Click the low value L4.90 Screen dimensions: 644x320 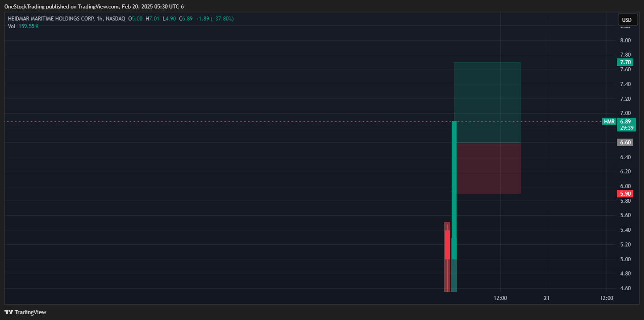coord(169,19)
